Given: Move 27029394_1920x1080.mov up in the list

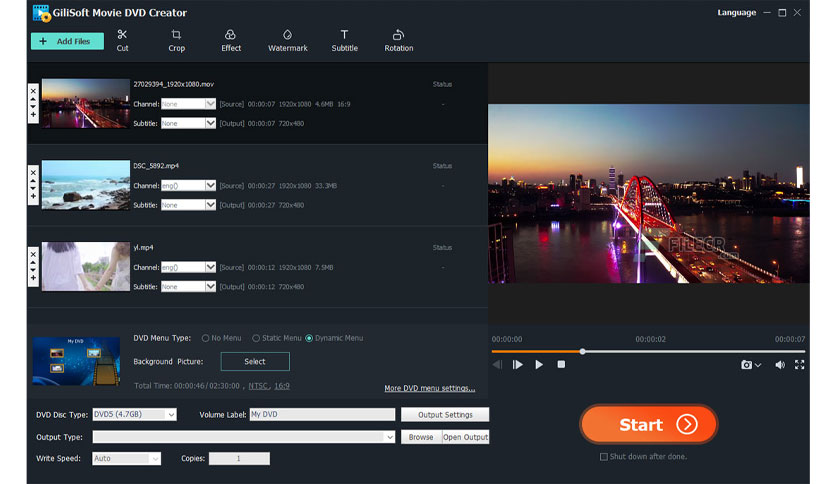Looking at the screenshot, I should 33,99.
